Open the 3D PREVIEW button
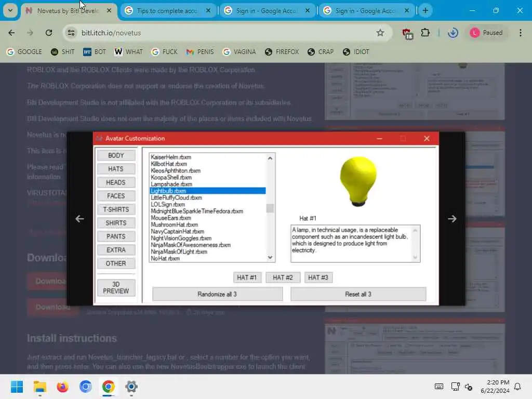This screenshot has height=399, width=532. tap(116, 288)
